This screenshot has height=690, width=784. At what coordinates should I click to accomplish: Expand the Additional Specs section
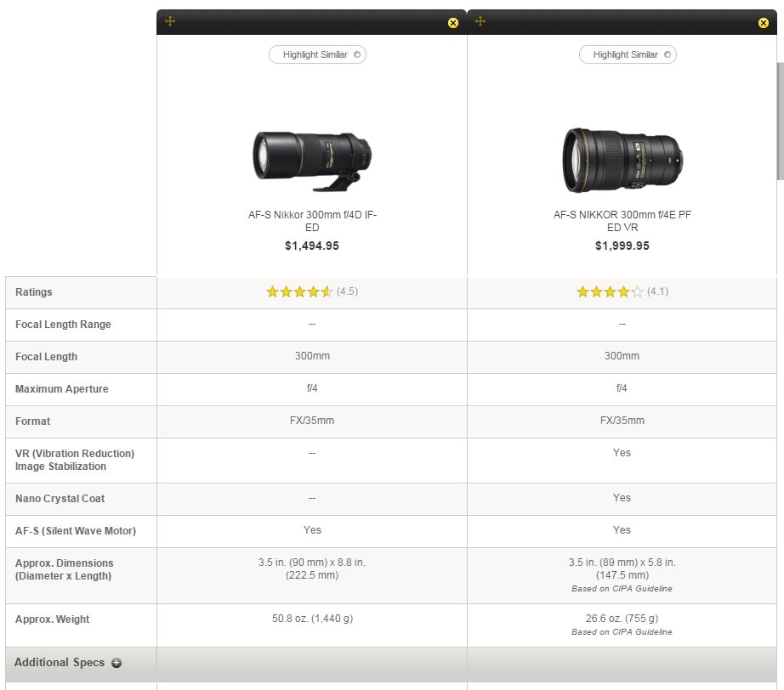(60, 663)
